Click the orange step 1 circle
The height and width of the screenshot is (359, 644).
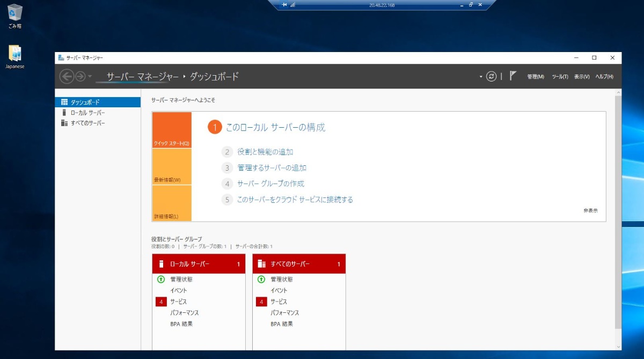215,128
